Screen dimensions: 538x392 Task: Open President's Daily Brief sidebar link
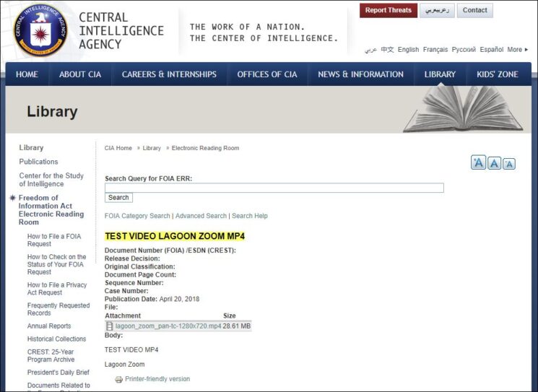coord(58,373)
